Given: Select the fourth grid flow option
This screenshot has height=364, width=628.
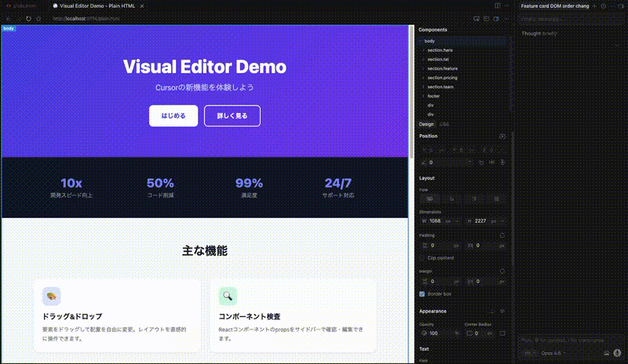Looking at the screenshot, I should click(x=497, y=198).
